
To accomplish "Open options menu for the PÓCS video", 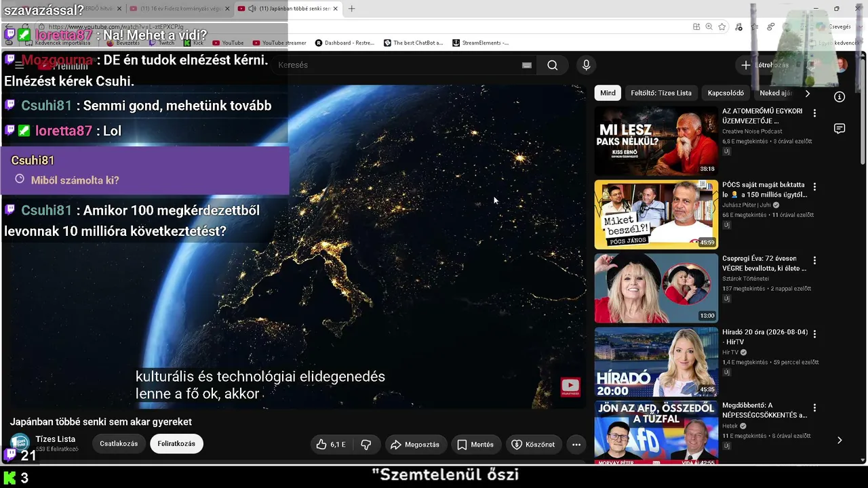I will pos(814,186).
